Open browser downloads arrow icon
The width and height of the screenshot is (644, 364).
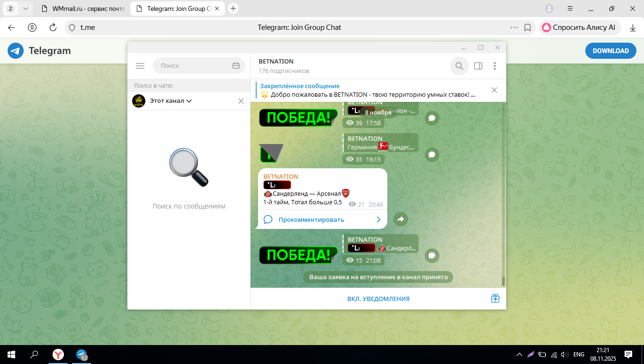(x=633, y=27)
